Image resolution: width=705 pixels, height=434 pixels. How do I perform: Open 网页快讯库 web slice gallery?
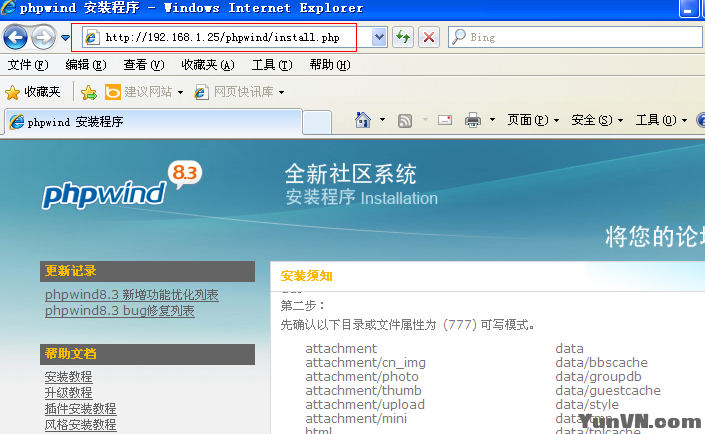click(235, 92)
